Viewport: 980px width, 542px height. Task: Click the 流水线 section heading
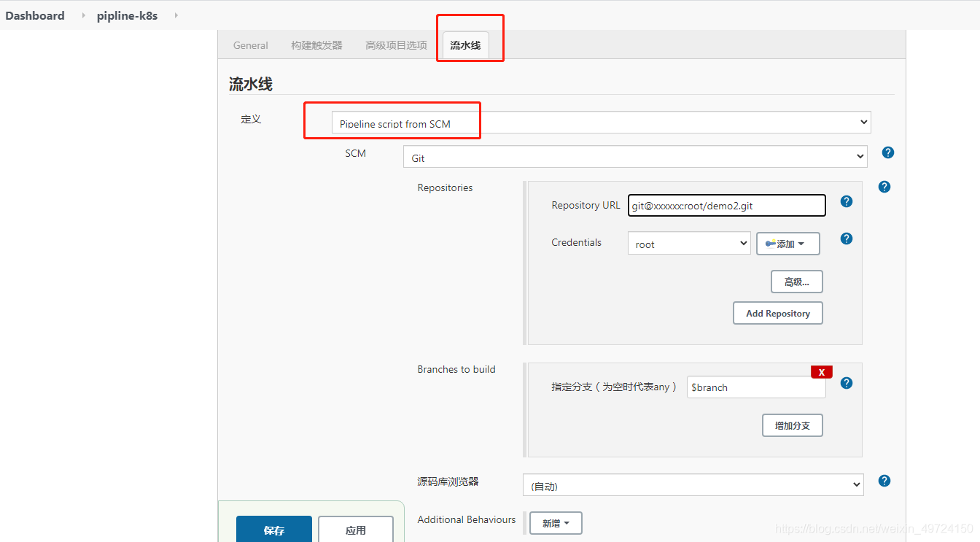pos(251,84)
